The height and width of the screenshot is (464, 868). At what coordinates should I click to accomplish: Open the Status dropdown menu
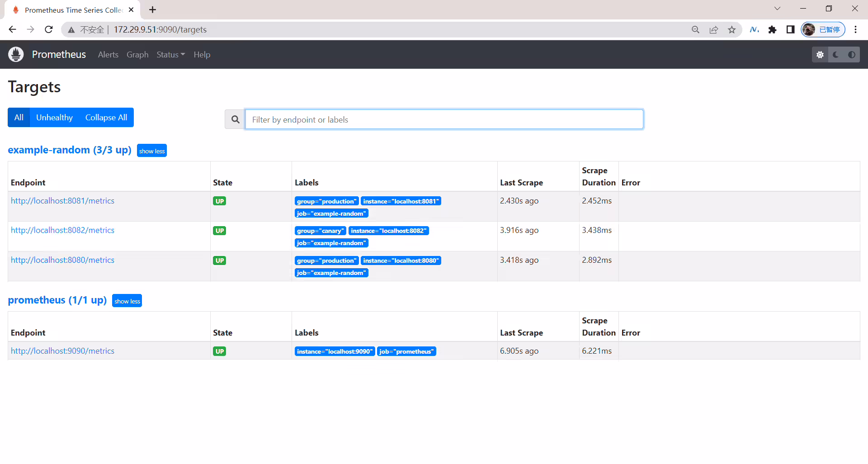pos(170,55)
